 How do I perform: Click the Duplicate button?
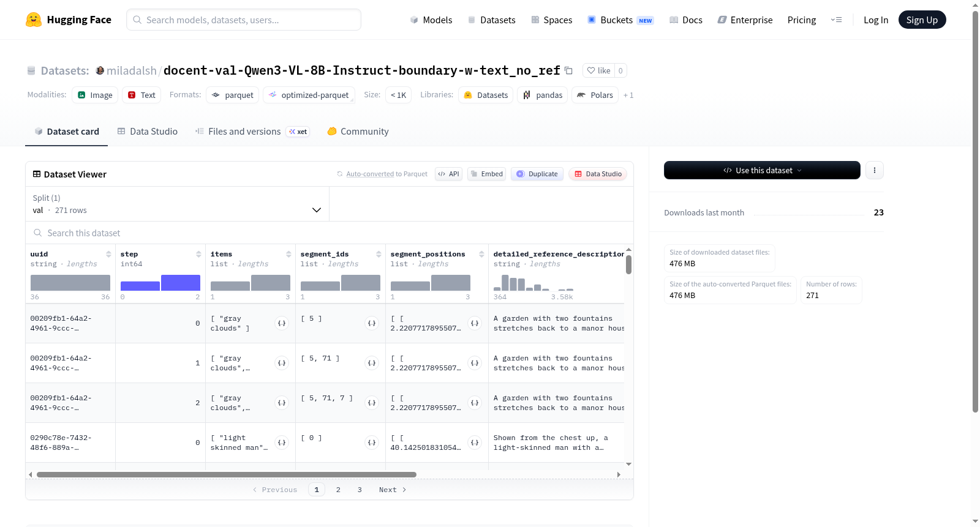(537, 174)
